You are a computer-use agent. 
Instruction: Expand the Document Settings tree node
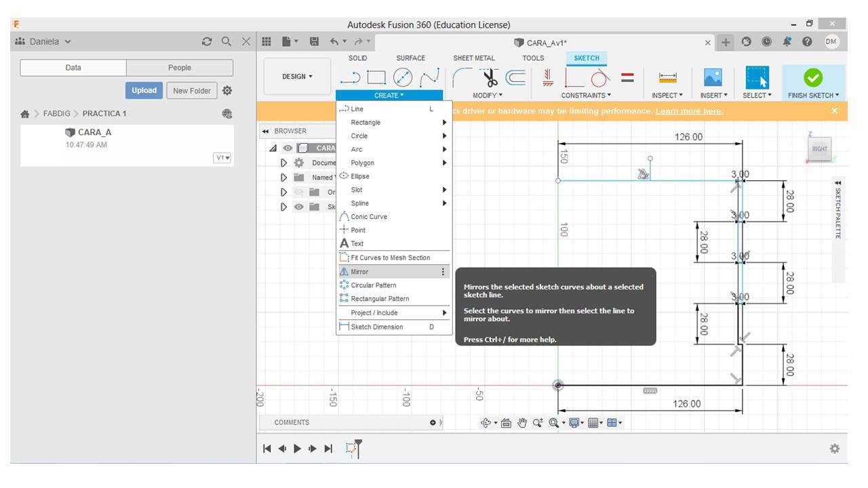coord(284,163)
